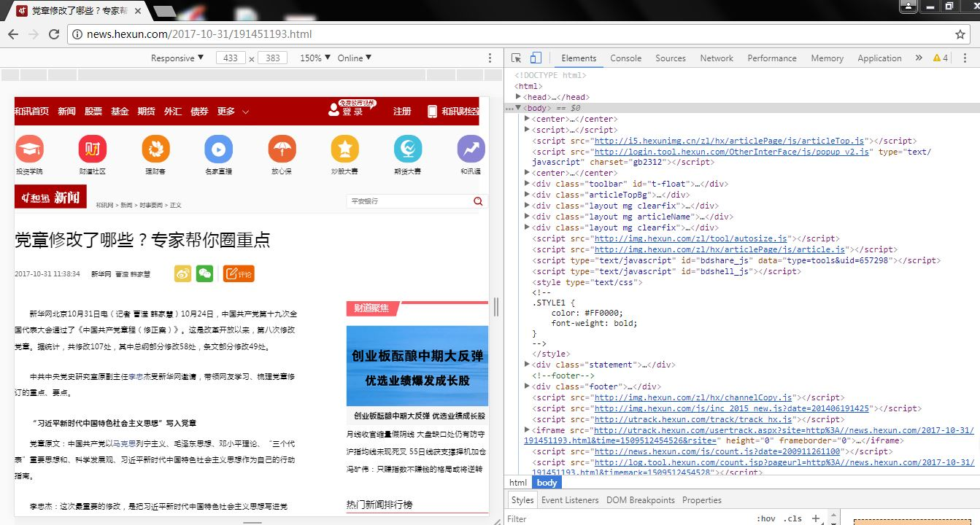Collapse the body node
Viewport: 980px width, 525px height.
(518, 108)
